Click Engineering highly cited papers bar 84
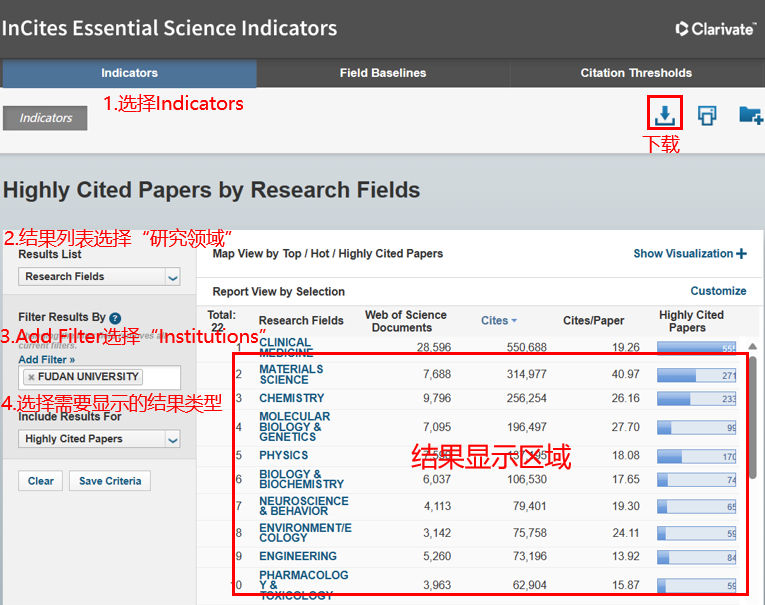 coord(696,557)
